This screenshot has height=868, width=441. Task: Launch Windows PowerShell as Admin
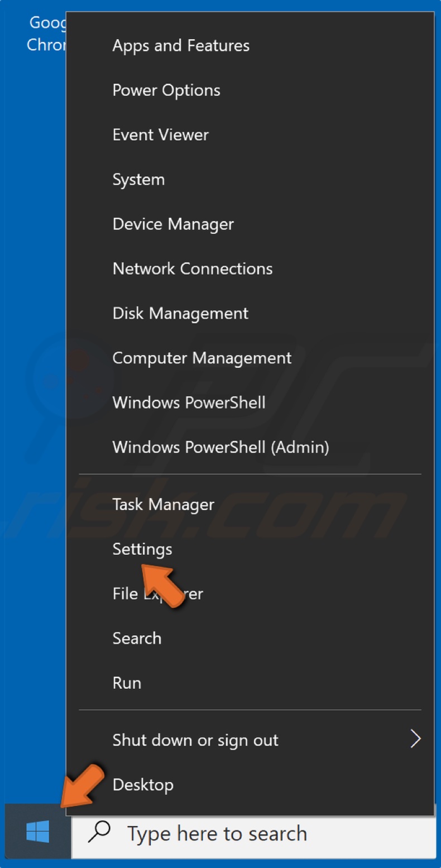click(x=222, y=447)
